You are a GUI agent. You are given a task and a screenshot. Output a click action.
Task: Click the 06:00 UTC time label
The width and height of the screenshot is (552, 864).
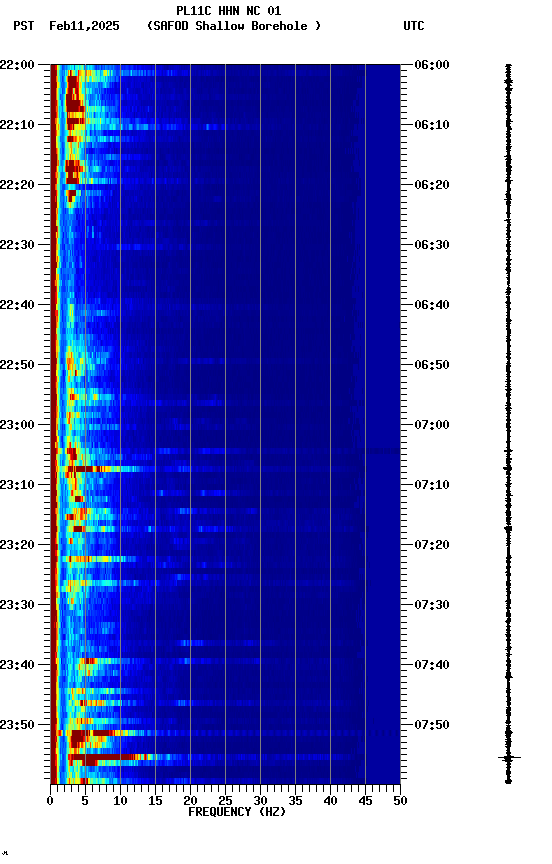(432, 65)
